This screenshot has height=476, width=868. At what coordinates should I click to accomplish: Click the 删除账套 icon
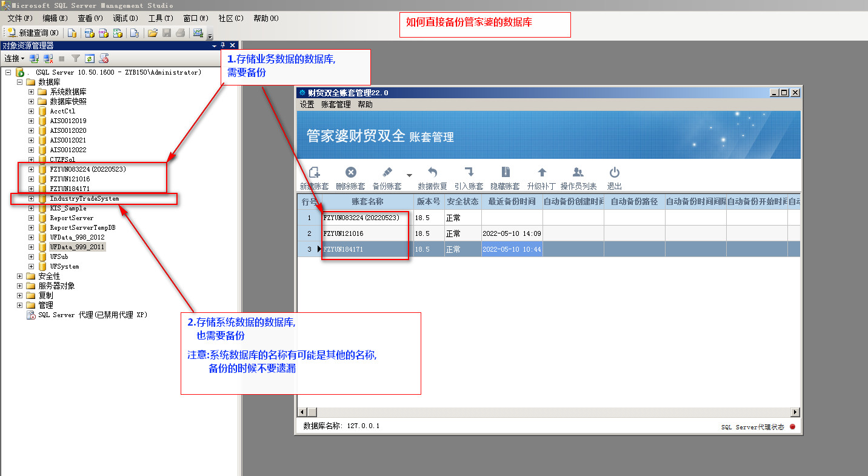click(350, 173)
